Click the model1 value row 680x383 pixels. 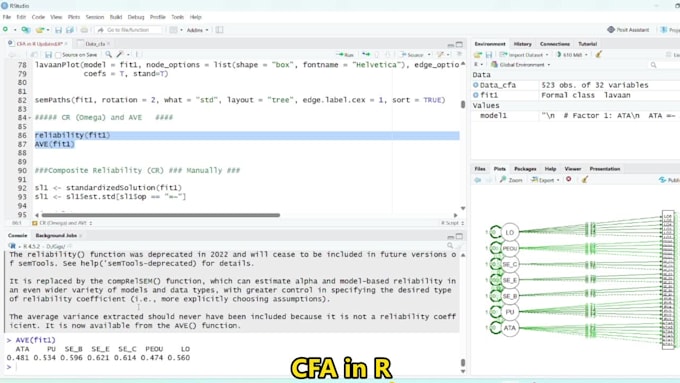point(575,115)
